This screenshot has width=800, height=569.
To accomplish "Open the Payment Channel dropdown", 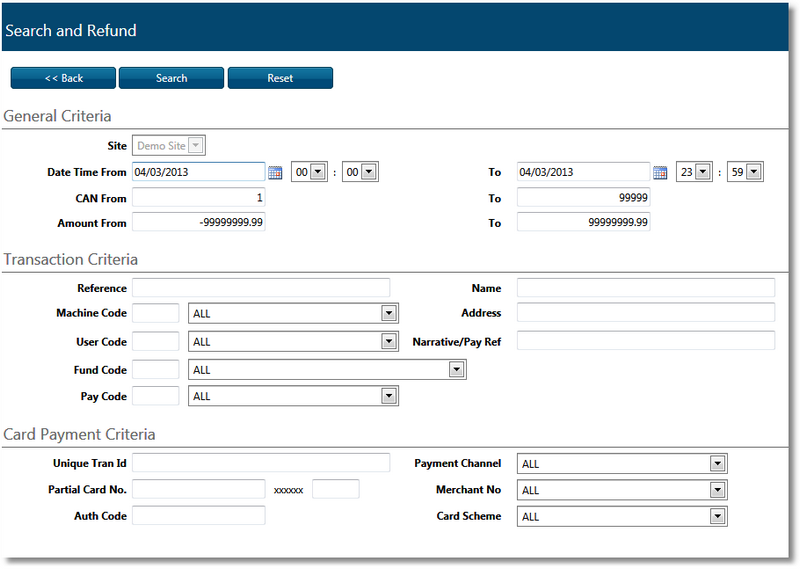I will point(622,464).
